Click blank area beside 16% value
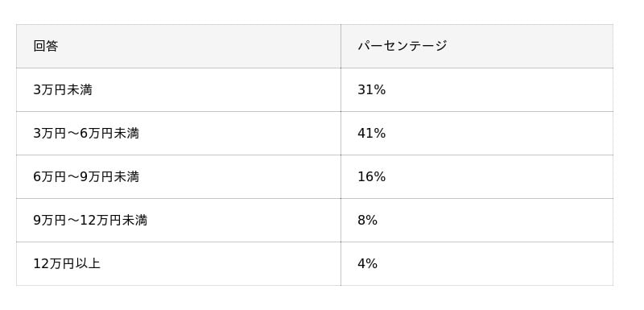The height and width of the screenshot is (310, 644). tap(499, 177)
